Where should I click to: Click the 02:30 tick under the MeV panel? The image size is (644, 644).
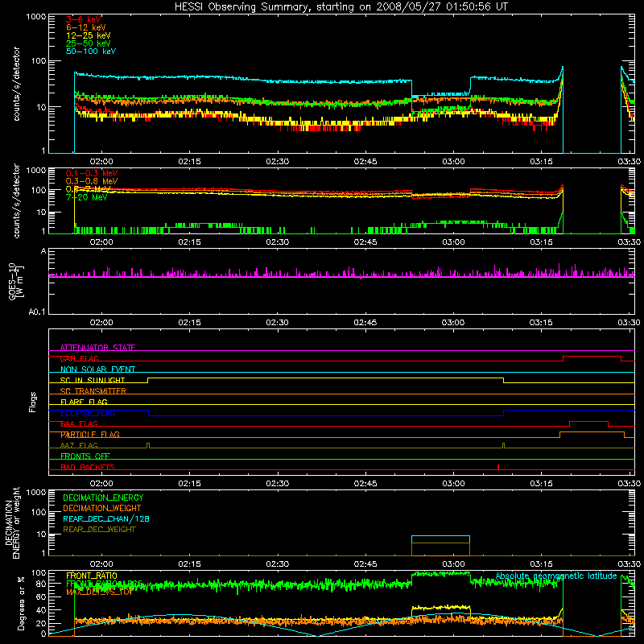click(277, 242)
